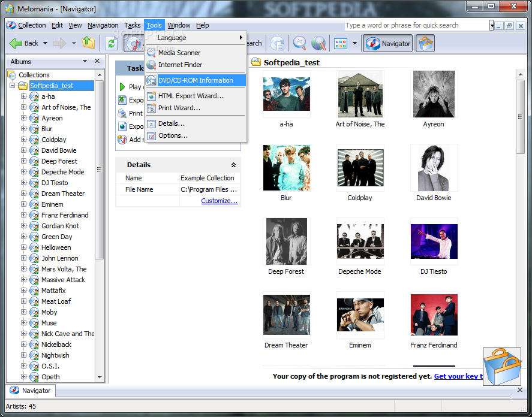This screenshot has height=417, width=532.
Task: Click the Collections root disc icon
Action: tap(12, 75)
